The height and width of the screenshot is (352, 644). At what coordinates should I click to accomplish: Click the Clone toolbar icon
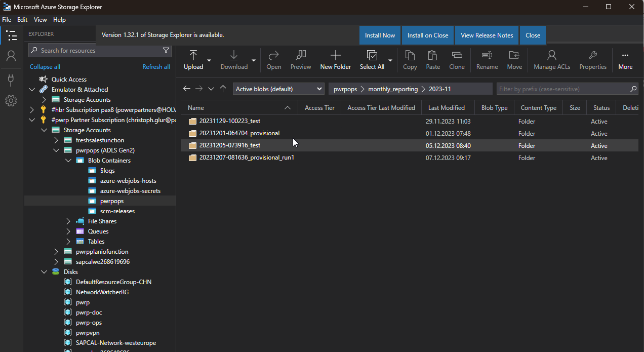click(457, 60)
